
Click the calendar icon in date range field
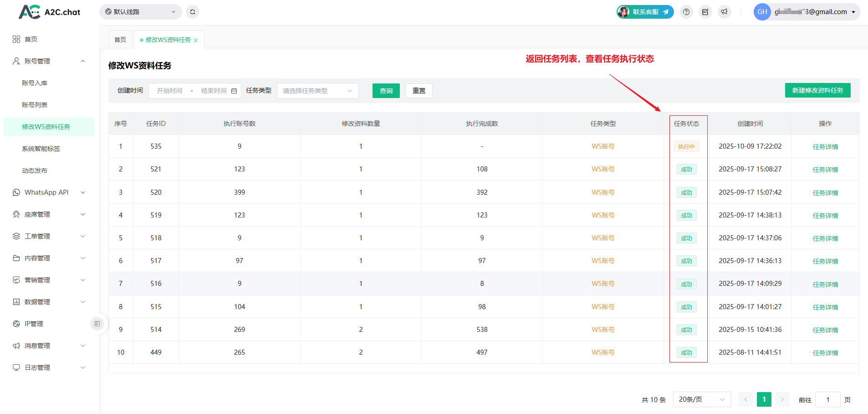[234, 91]
